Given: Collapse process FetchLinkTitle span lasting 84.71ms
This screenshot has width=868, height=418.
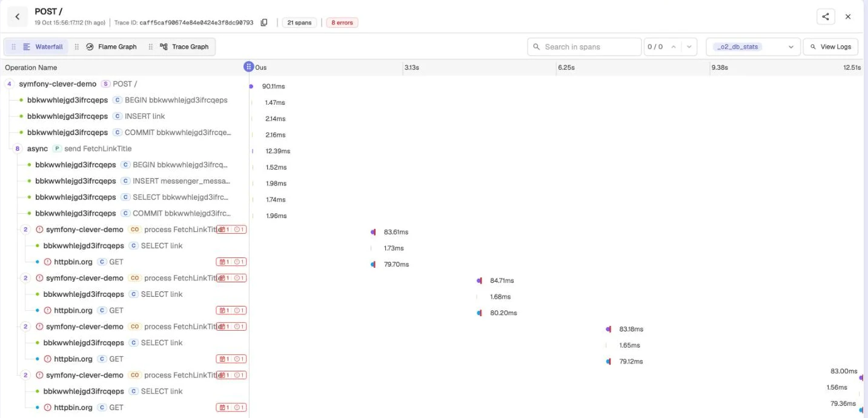Looking at the screenshot, I should pos(25,278).
